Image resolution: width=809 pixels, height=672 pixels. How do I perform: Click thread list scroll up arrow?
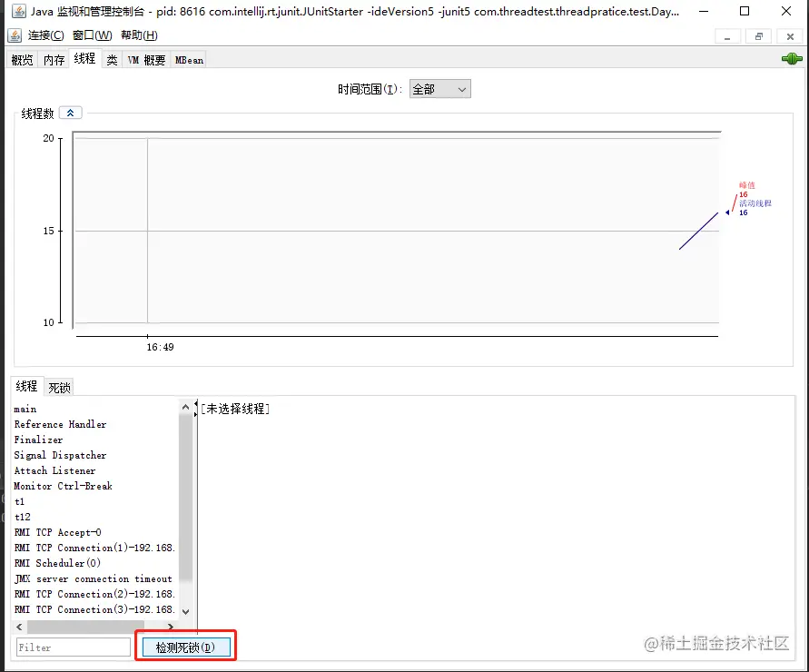[x=186, y=407]
